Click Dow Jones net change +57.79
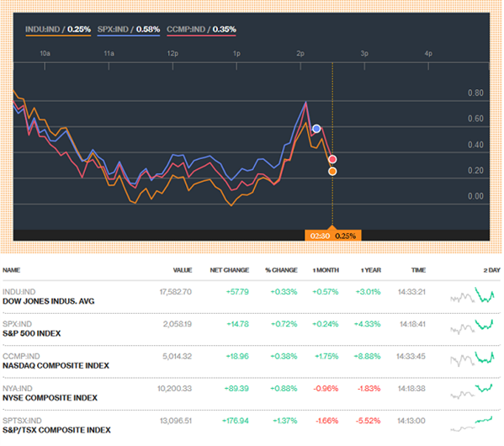504x446 pixels. [x=237, y=292]
